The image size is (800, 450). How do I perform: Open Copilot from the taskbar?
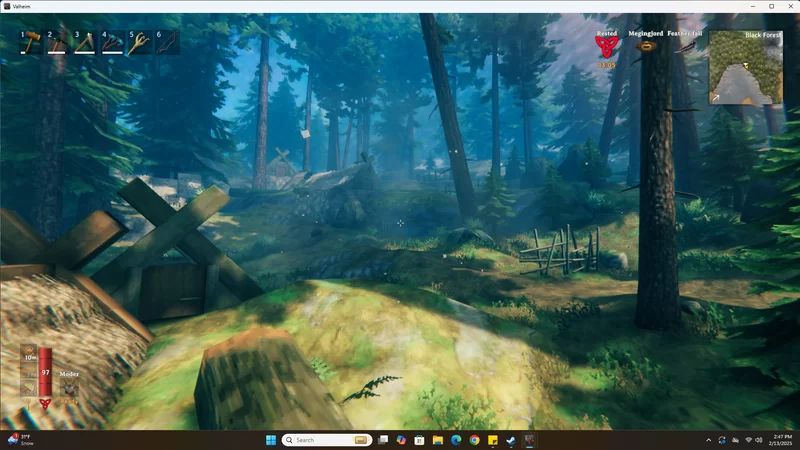click(x=402, y=440)
